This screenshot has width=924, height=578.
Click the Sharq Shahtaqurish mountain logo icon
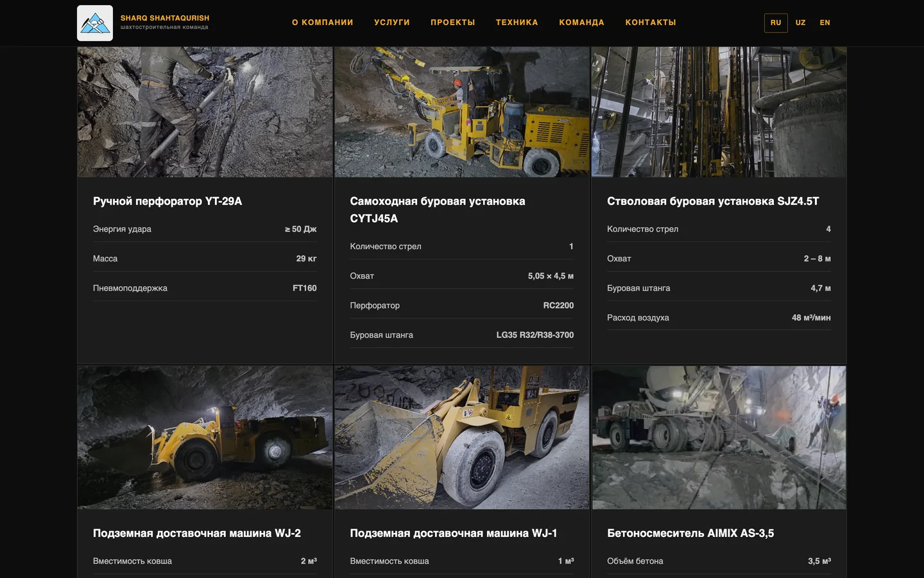95,23
